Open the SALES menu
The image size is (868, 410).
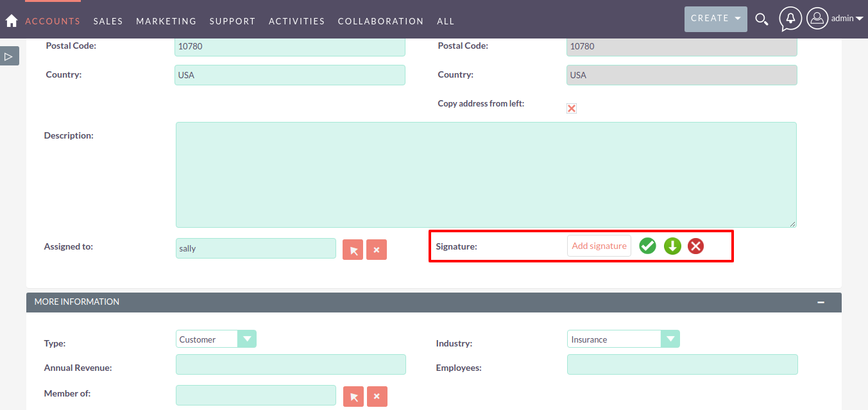[108, 21]
